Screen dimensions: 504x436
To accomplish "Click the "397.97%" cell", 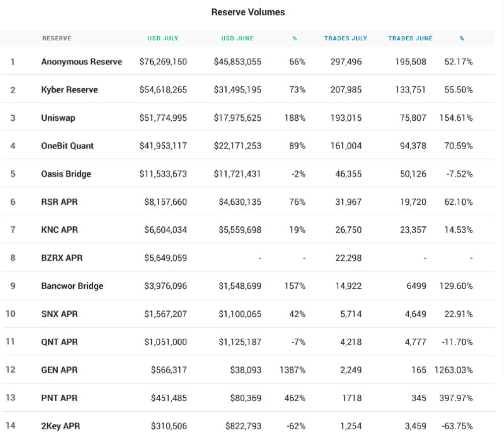I will pyautogui.click(x=456, y=398).
